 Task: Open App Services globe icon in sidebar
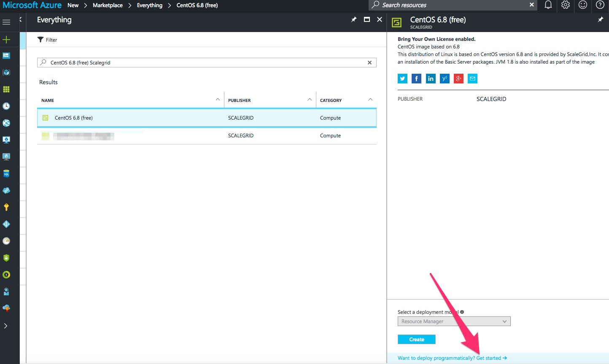[x=6, y=123]
